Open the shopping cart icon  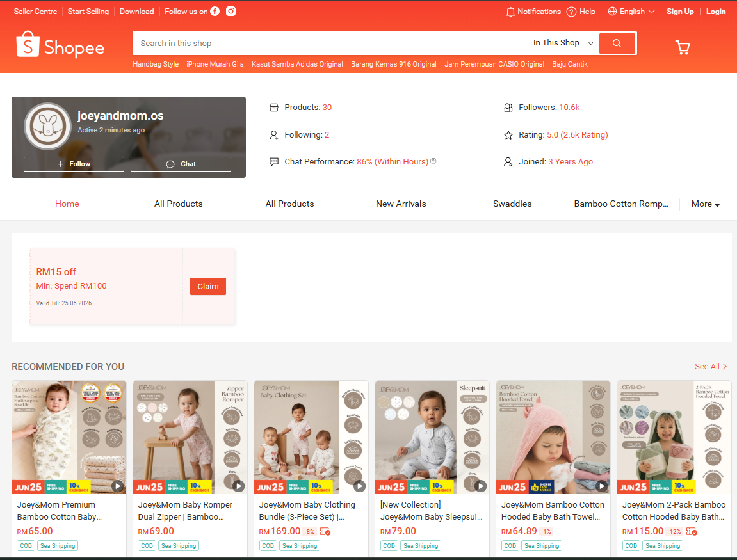(683, 47)
